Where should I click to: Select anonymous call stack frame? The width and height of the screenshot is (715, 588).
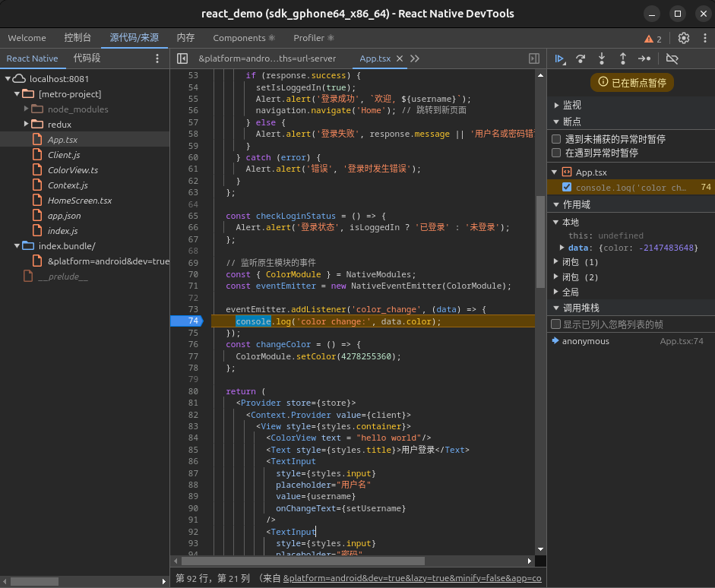[x=586, y=341]
